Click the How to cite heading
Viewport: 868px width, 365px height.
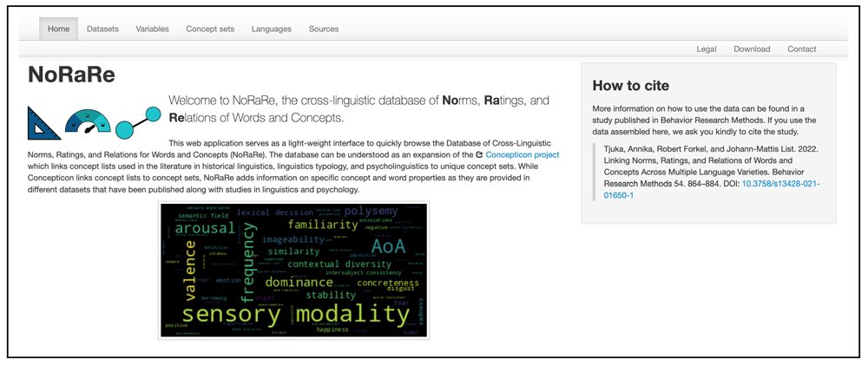(630, 86)
